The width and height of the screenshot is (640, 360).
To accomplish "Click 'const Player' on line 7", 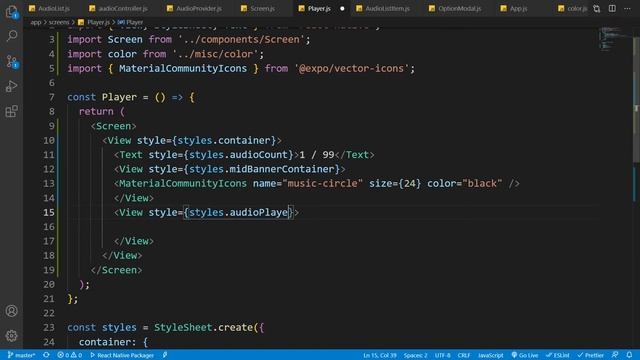I will (x=102, y=97).
